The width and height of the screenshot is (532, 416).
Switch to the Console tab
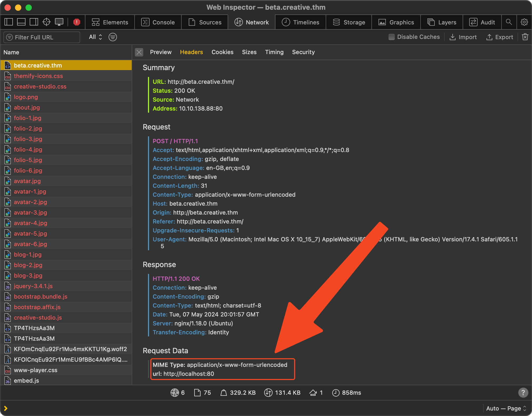point(158,22)
